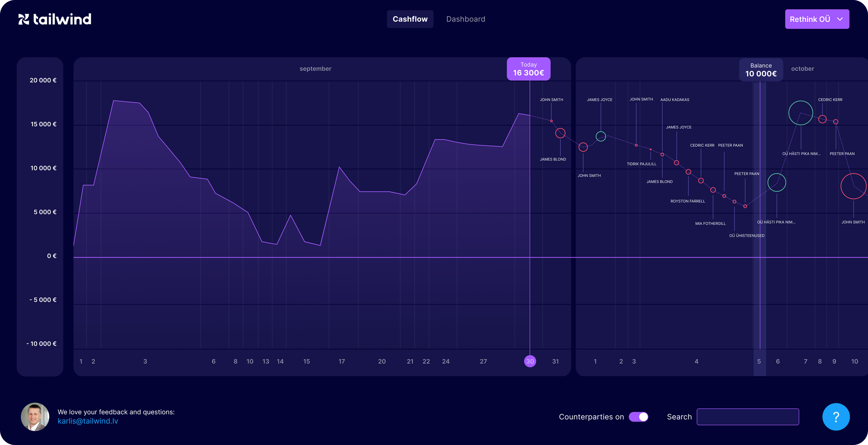Click the october month header
The width and height of the screenshot is (868, 445).
802,69
